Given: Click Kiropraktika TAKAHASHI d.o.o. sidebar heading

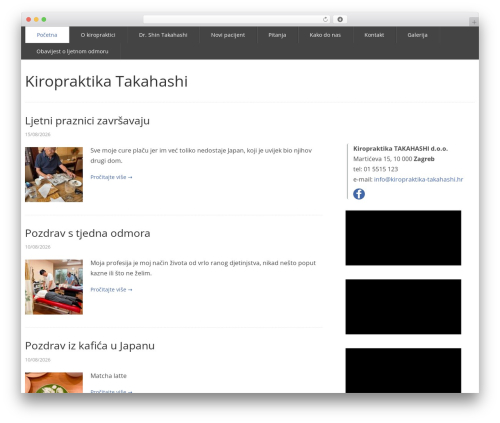Looking at the screenshot, I should tap(400, 149).
